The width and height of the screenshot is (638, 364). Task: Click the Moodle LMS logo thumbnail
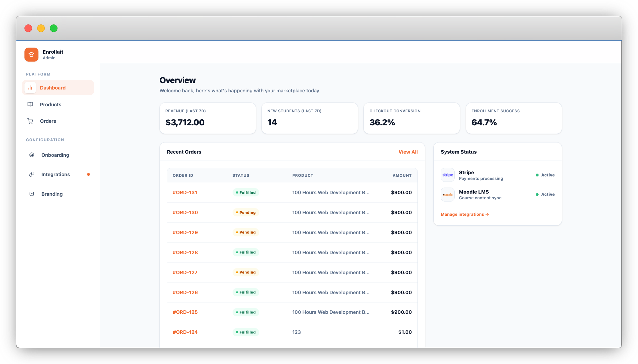448,195
